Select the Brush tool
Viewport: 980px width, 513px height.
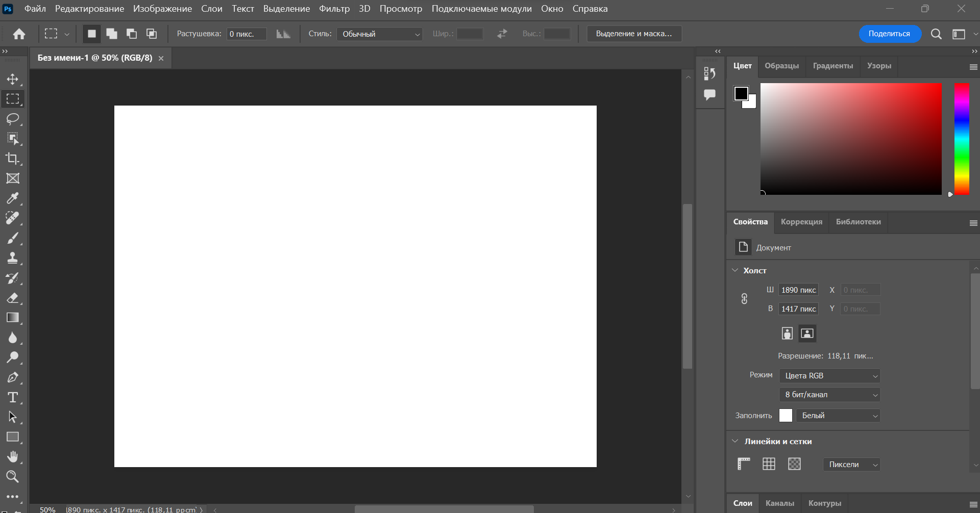tap(13, 238)
